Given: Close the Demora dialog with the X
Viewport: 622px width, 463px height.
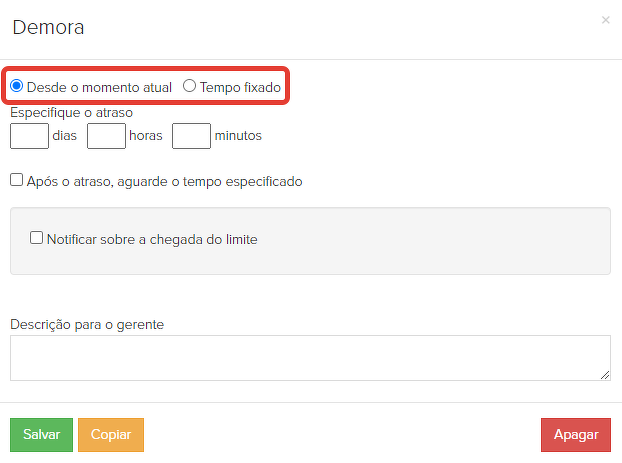Looking at the screenshot, I should [x=605, y=20].
